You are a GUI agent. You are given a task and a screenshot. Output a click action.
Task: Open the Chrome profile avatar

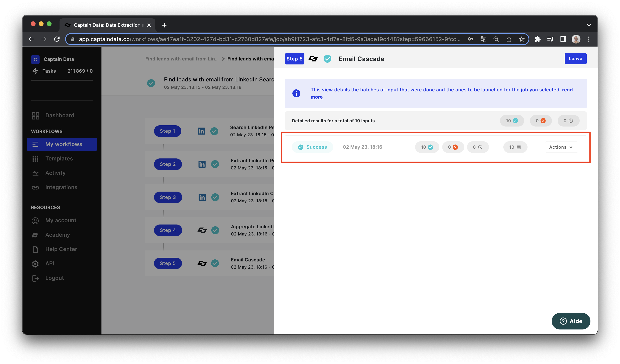576,39
